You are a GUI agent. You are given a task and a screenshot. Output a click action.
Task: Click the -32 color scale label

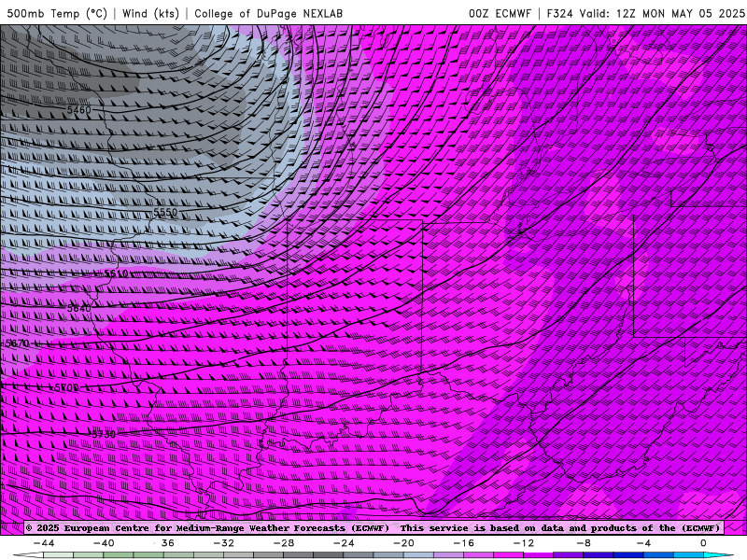tap(224, 543)
